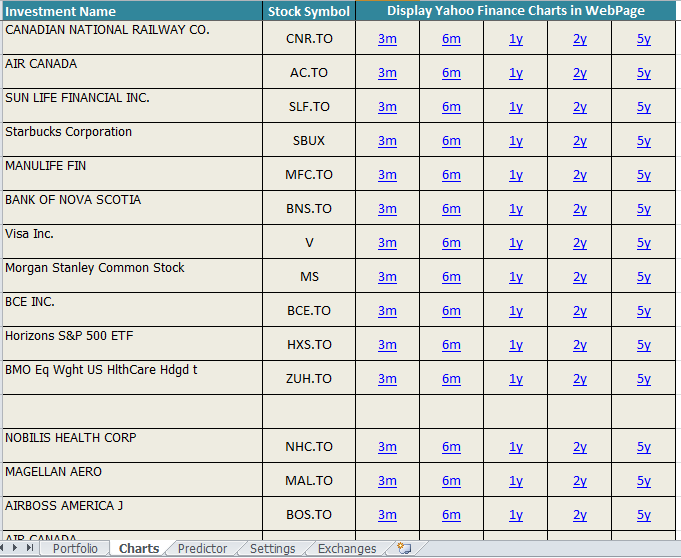Select the Visa Inc. cell
The height and width of the screenshot is (558, 681).
(132, 241)
